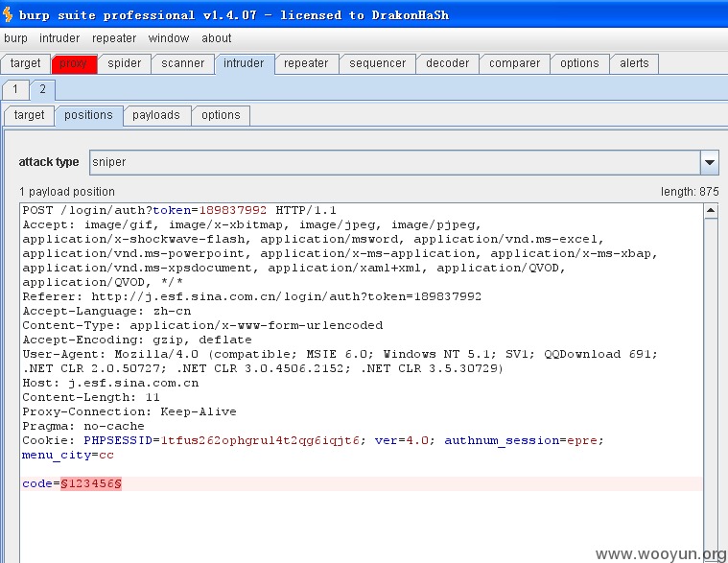Open the payloads sub-tab

point(156,115)
